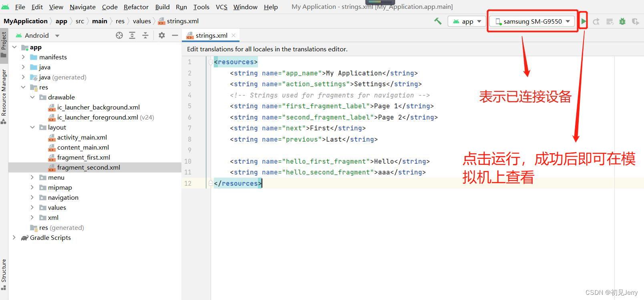This screenshot has height=300, width=644.
Task: Expand Gradle Scripts node
Action: click(x=14, y=237)
